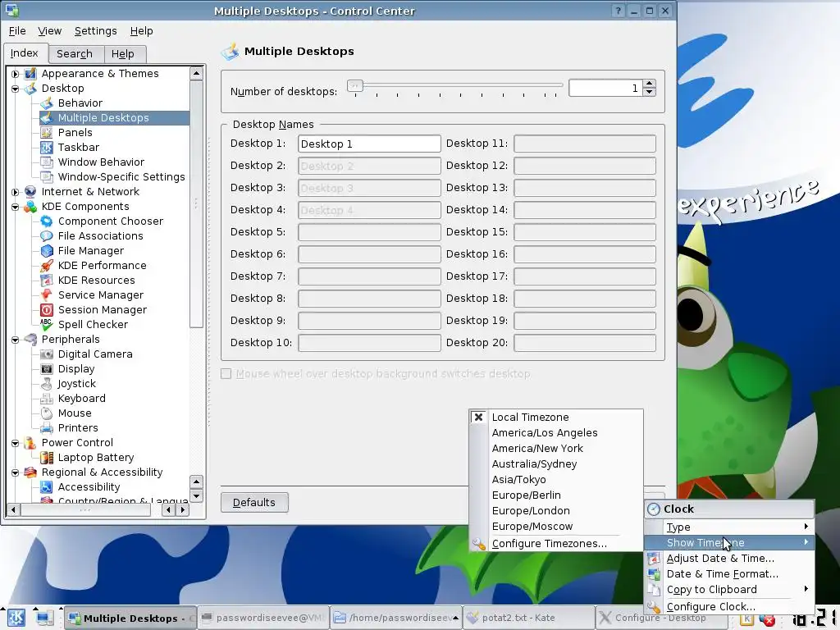The height and width of the screenshot is (630, 840).
Task: Open the File menu
Action: (17, 31)
